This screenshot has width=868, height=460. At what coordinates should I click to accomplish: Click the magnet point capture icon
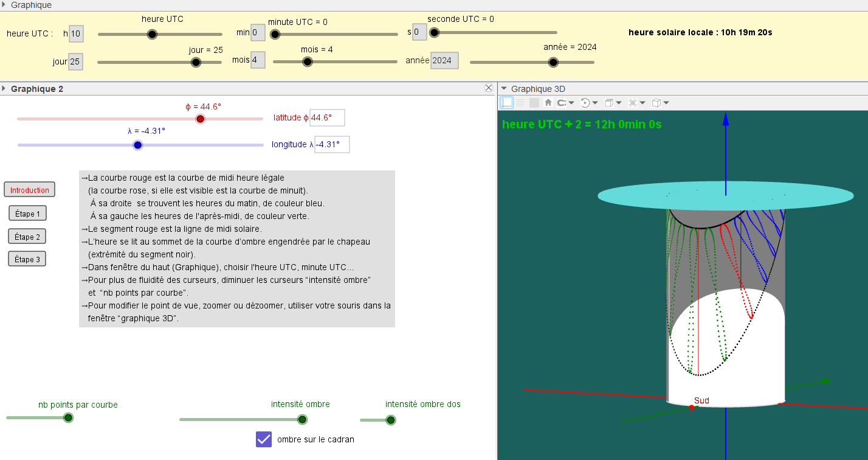[562, 103]
